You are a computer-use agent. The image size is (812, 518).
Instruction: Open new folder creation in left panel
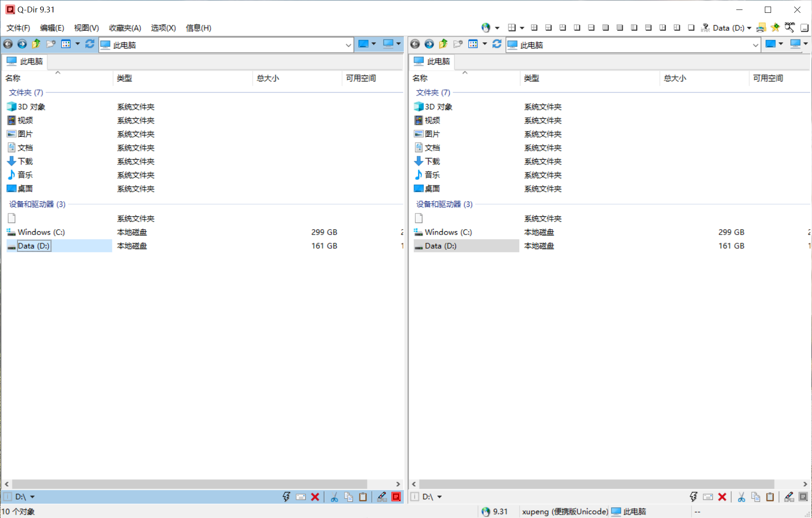click(50, 44)
